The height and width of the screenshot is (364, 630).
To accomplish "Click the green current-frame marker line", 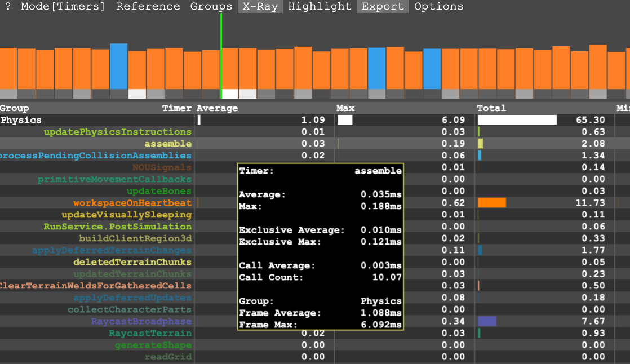I will point(221,55).
